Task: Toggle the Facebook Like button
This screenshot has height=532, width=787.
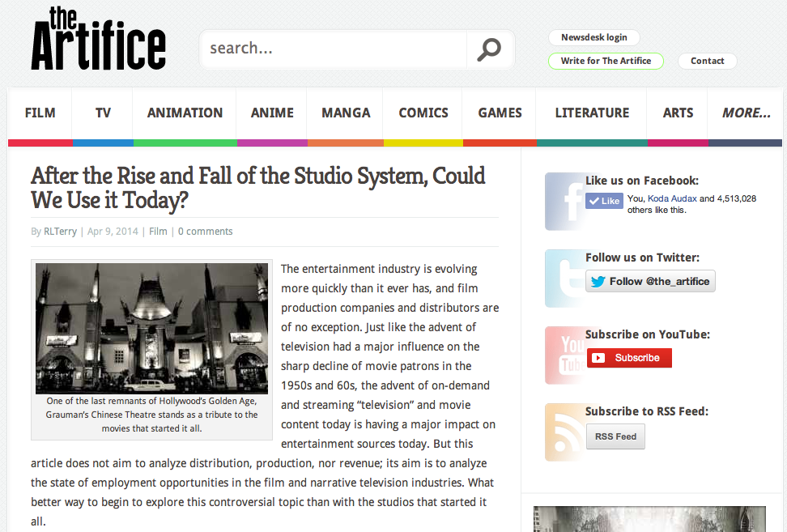Action: pyautogui.click(x=604, y=201)
